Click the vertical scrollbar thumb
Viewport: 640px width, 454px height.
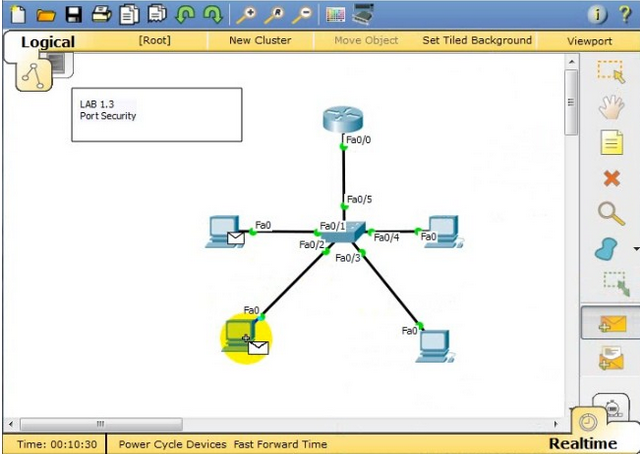coord(571,102)
